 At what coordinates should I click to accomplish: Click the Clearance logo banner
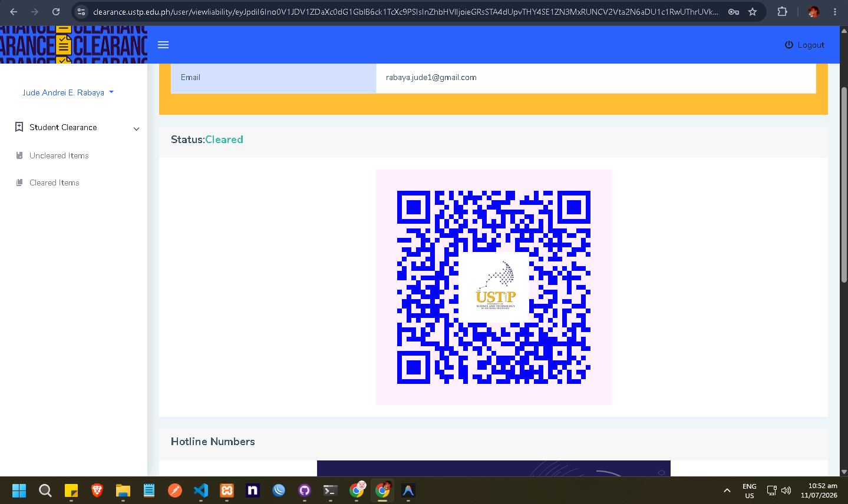click(74, 45)
